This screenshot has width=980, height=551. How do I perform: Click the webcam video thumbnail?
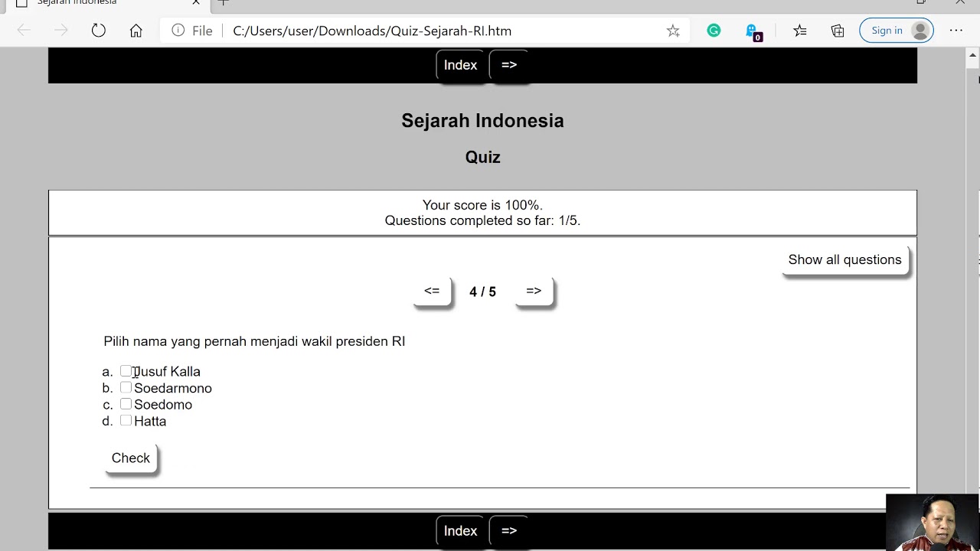tap(933, 523)
